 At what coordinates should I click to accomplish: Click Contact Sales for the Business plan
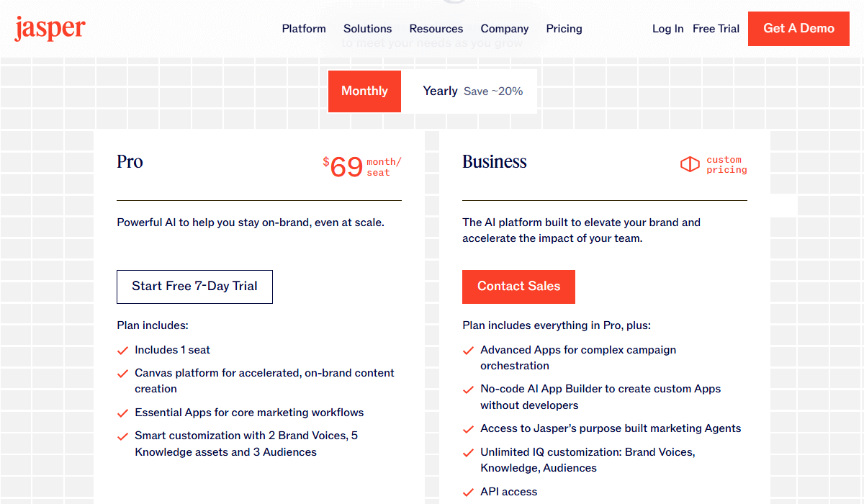click(x=518, y=287)
